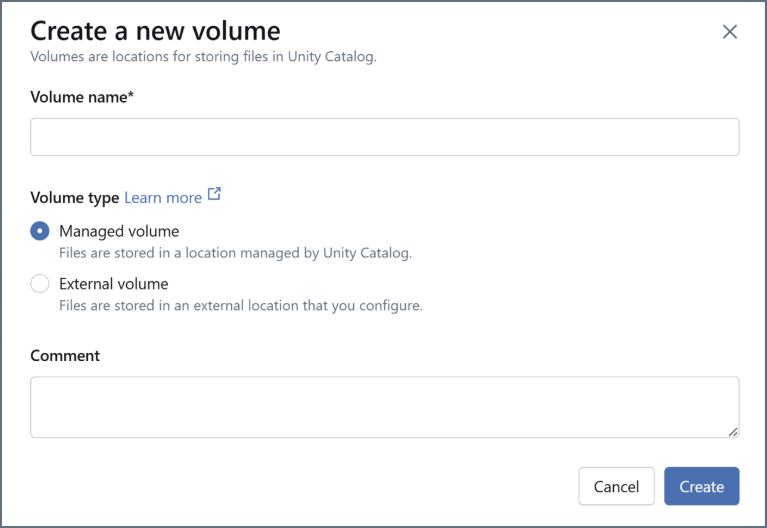Click the External volume description text
This screenshot has width=767, height=528.
pos(240,306)
